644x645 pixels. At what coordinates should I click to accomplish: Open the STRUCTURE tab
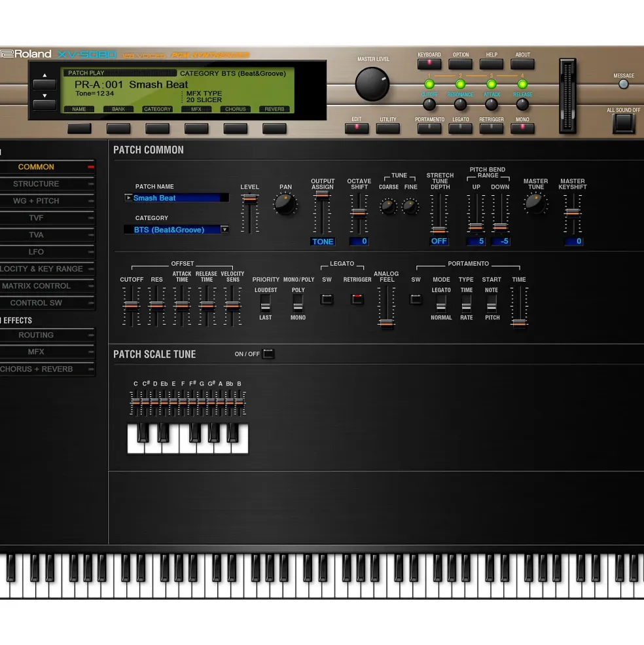coord(47,184)
